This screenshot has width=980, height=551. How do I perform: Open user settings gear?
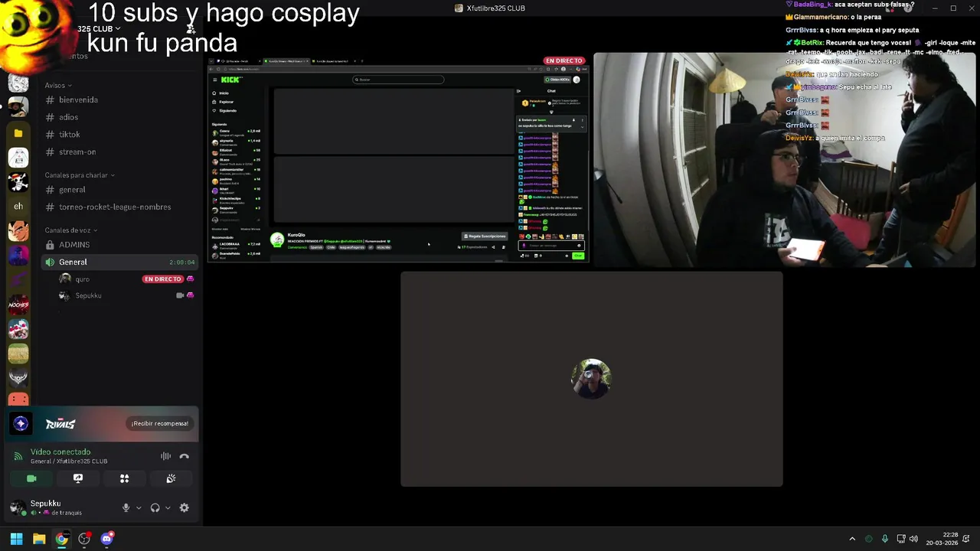(184, 507)
